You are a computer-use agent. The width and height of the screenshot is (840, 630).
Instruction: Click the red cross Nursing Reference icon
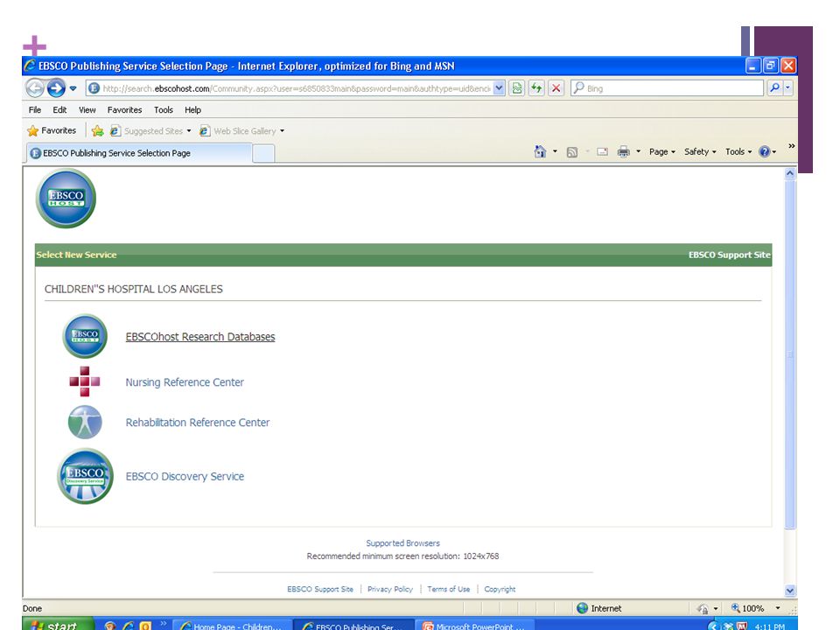(x=85, y=381)
